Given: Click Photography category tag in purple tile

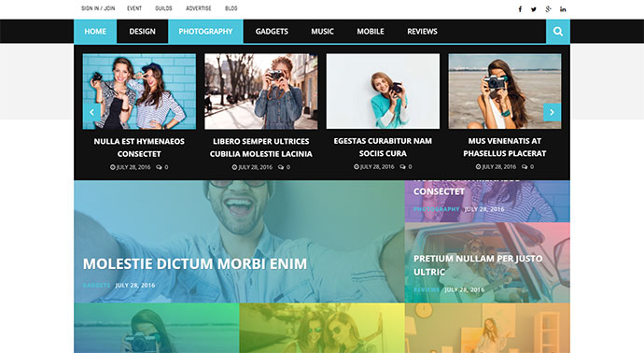Looking at the screenshot, I should (x=436, y=209).
